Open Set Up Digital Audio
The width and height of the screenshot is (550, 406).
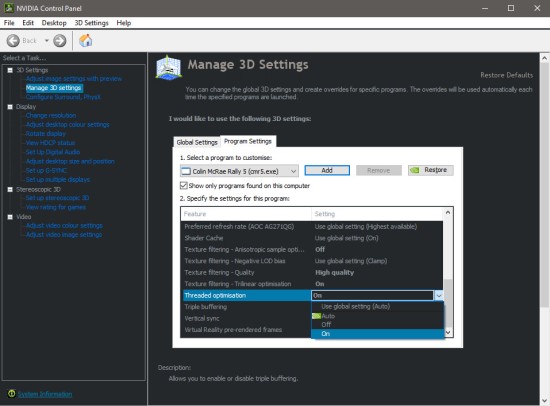pyautogui.click(x=53, y=152)
